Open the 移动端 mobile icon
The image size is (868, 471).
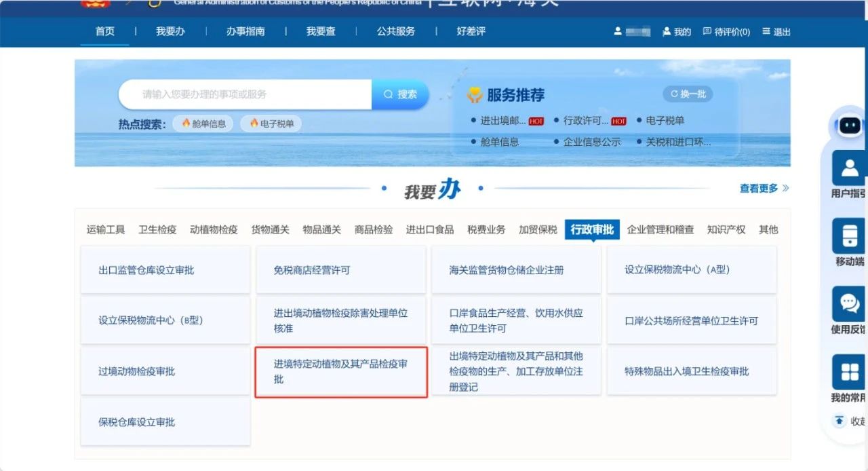click(x=850, y=235)
